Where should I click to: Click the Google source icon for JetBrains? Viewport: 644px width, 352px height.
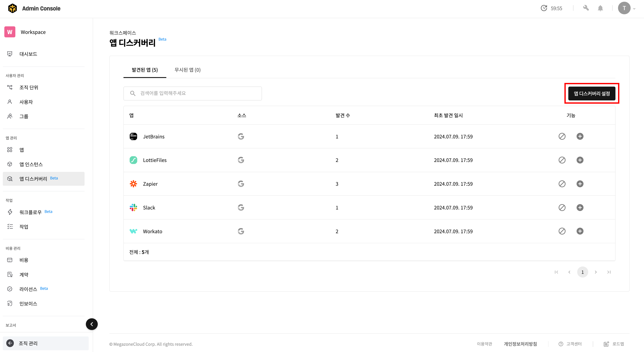click(241, 136)
